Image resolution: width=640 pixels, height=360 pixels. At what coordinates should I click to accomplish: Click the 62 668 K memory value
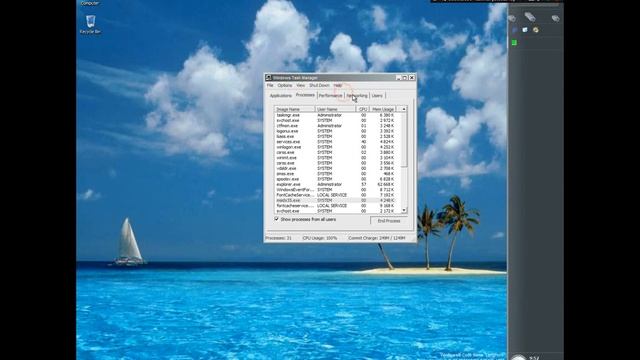[x=386, y=184]
